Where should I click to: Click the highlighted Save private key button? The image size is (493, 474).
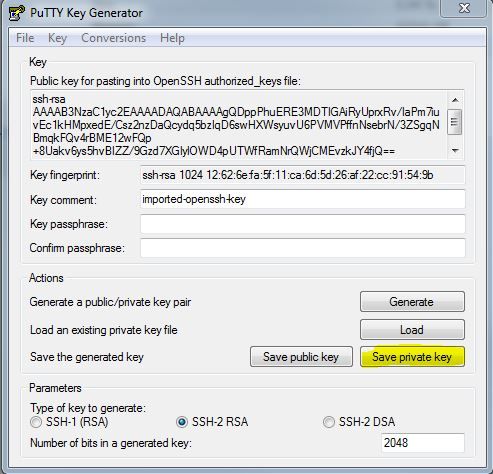coord(412,357)
